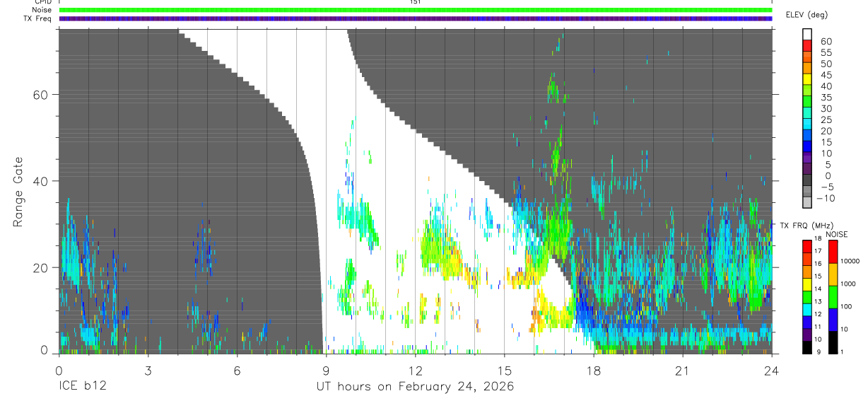The width and height of the screenshot is (868, 401).
Task: Click x-axis tick label '9'
Action: coord(326,371)
